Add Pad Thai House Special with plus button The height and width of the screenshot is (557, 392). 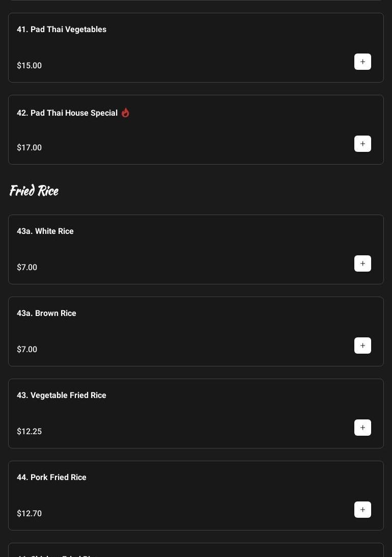coord(362,144)
